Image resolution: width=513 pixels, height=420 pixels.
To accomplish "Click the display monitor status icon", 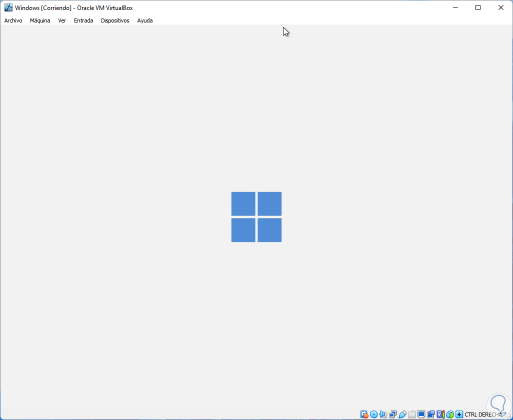I will tap(421, 414).
